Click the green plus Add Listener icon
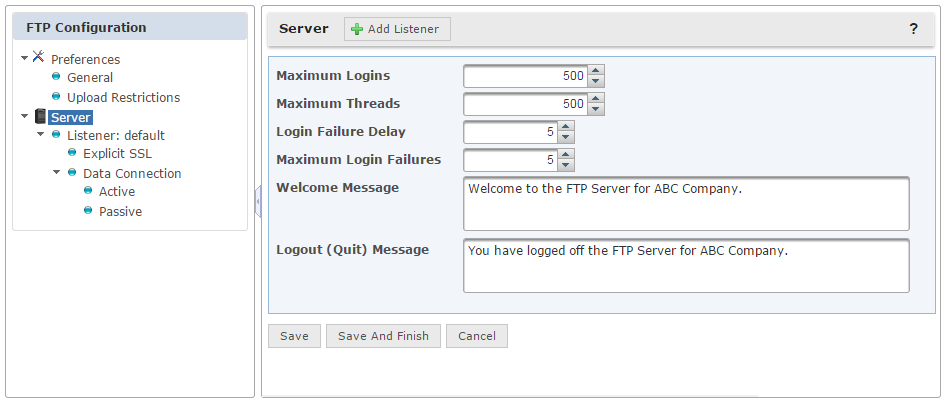Image resolution: width=948 pixels, height=404 pixels. pyautogui.click(x=357, y=29)
